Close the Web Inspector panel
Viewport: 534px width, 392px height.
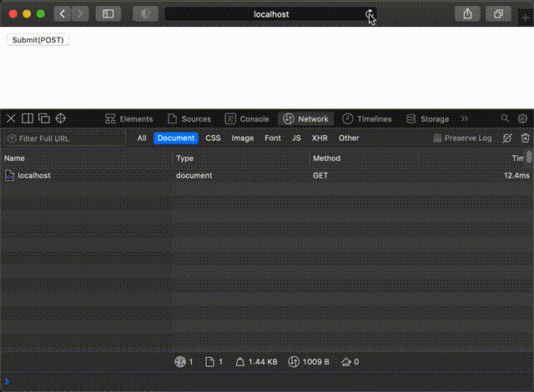(x=11, y=118)
